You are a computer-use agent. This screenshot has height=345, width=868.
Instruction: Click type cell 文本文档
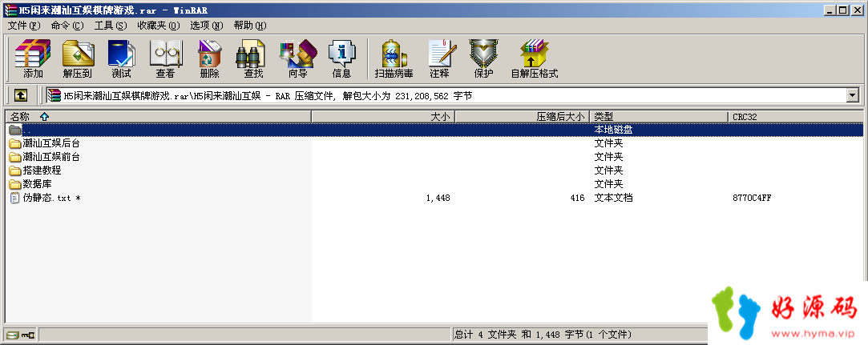pos(613,198)
